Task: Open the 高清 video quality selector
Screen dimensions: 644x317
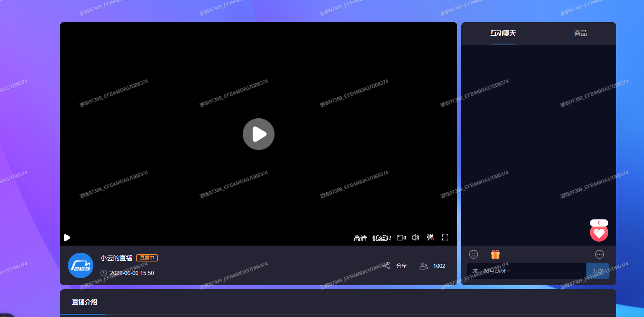Action: (360, 238)
